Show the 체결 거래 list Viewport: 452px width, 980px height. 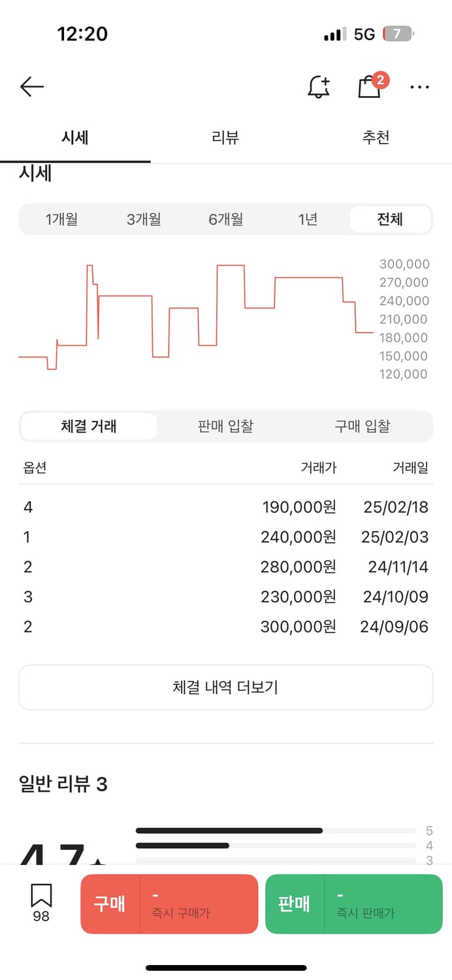pos(89,427)
